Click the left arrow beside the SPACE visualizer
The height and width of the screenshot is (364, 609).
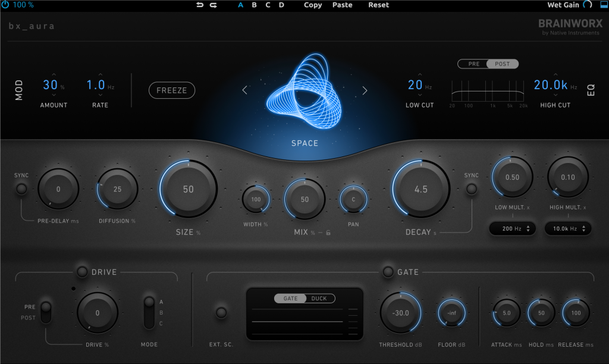(244, 90)
